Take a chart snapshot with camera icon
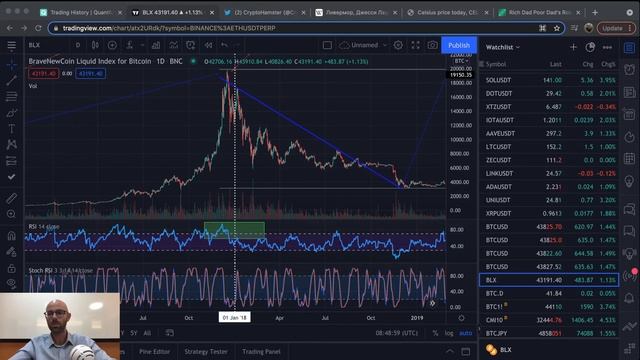Screen dimensions: 640x360 432,45
